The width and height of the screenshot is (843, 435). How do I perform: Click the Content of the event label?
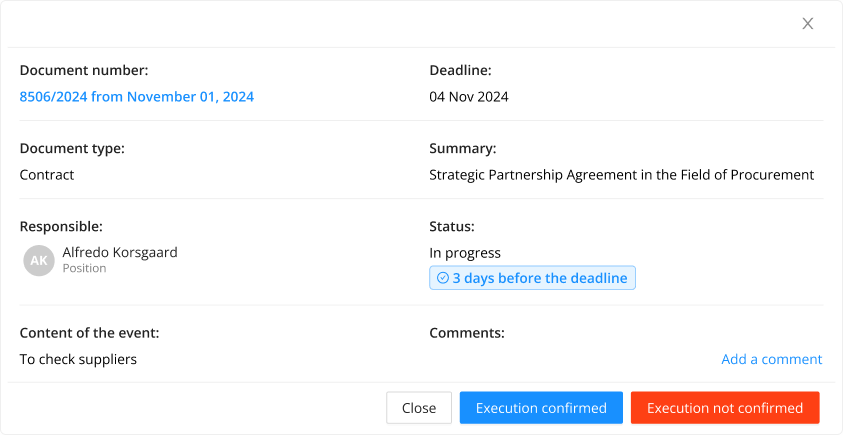[x=89, y=333]
